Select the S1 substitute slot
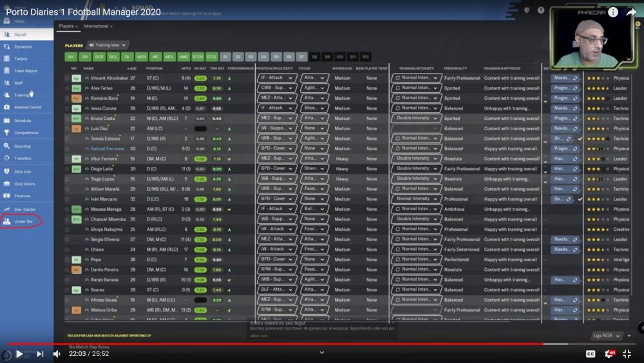Image resolution: width=644 pixels, height=363 pixels. [x=225, y=57]
